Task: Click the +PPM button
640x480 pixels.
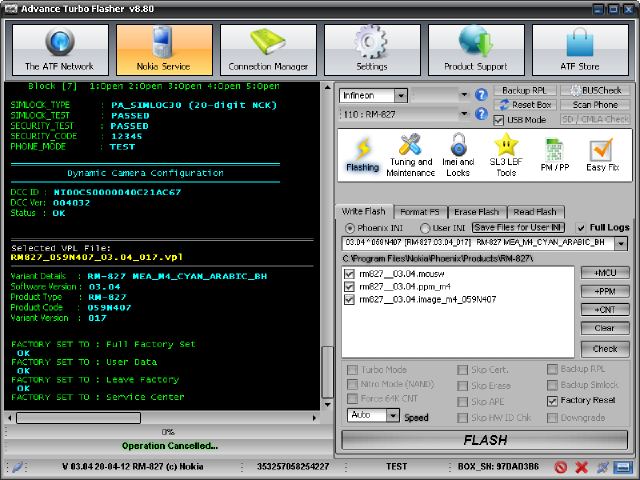Action: point(605,291)
